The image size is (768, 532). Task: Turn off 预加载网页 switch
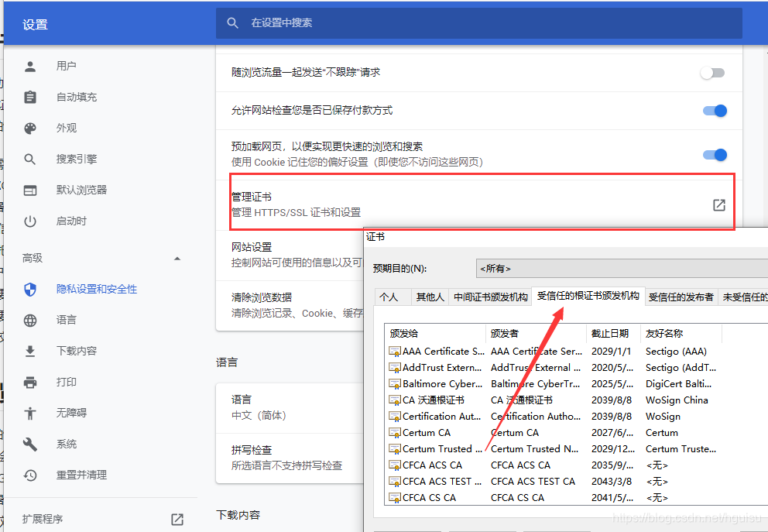pos(715,155)
